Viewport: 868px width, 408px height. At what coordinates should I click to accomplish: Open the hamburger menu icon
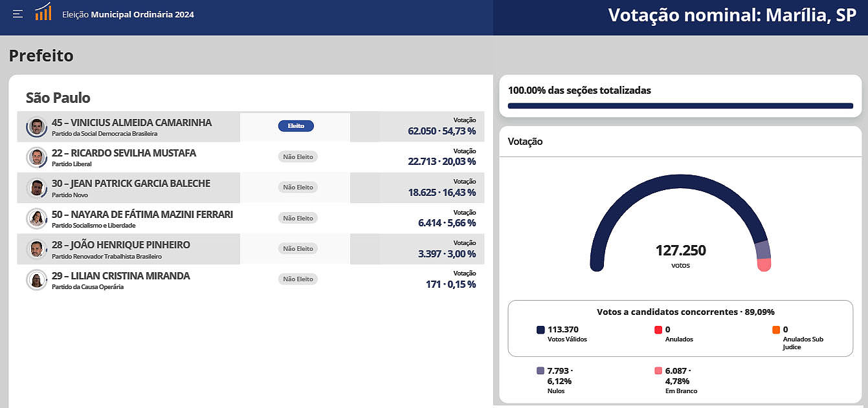click(18, 14)
